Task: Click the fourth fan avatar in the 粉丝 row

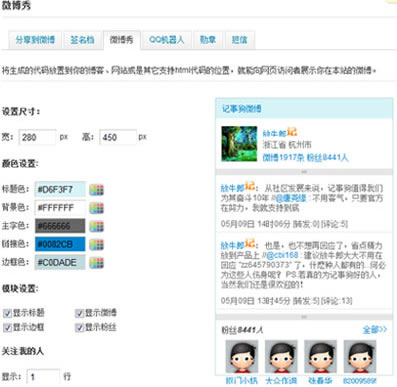Action: pos(360,357)
